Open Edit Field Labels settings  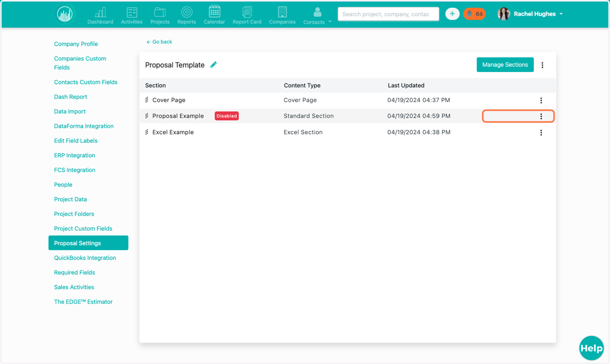coord(76,141)
